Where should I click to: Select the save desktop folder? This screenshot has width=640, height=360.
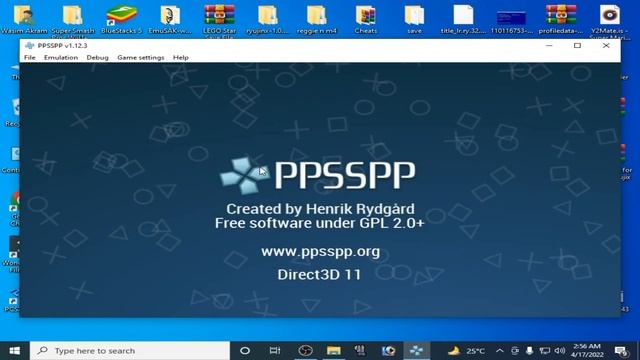pyautogui.click(x=414, y=20)
